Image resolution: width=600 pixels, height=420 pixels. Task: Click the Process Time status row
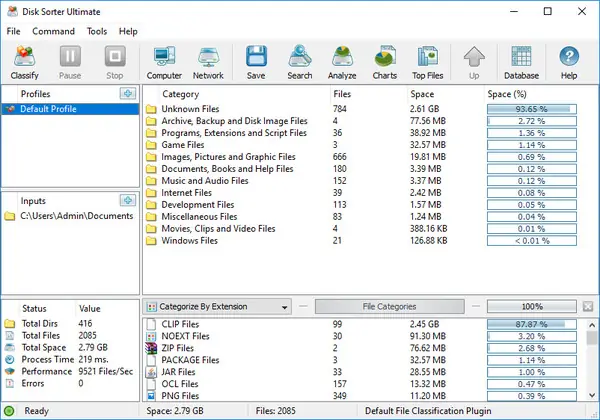tap(70, 360)
